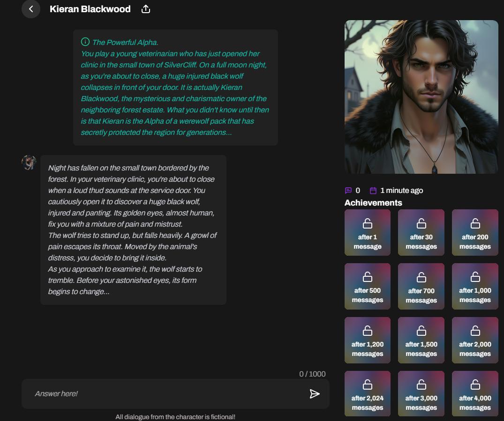Viewport: 504px width, 421px height.
Task: Click the info icon in scenario description
Action: 85,42
